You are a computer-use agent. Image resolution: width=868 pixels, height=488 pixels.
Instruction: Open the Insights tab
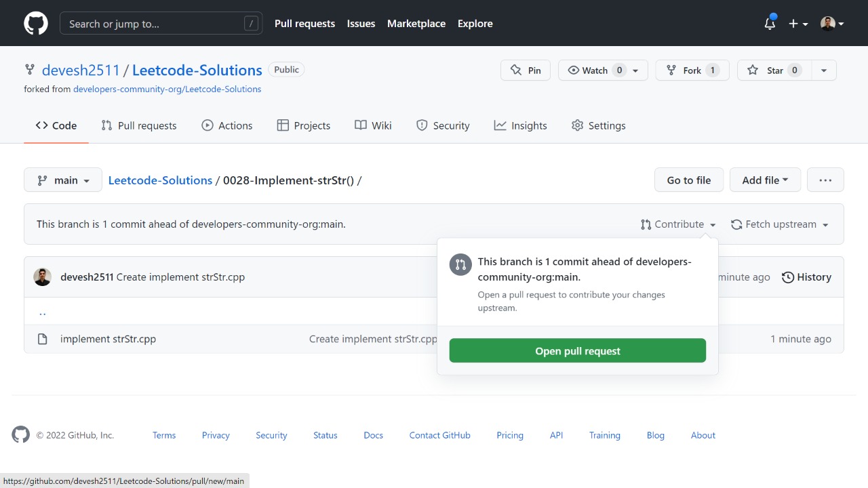(x=520, y=125)
